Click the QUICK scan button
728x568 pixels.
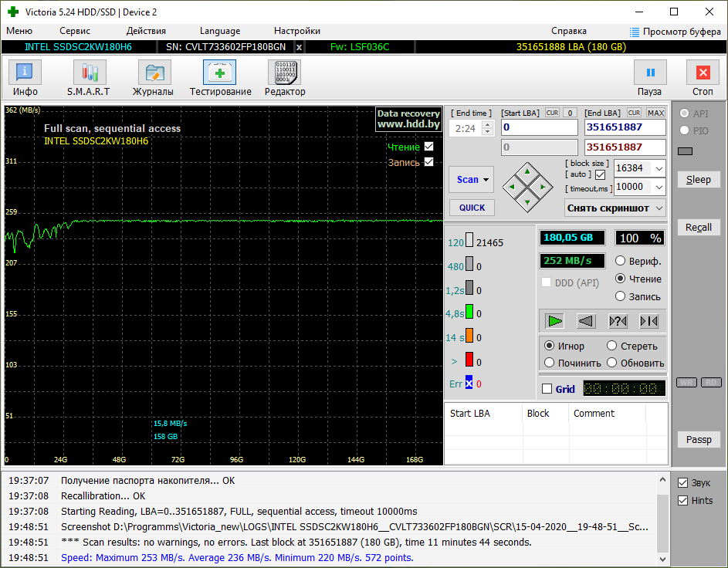click(472, 208)
